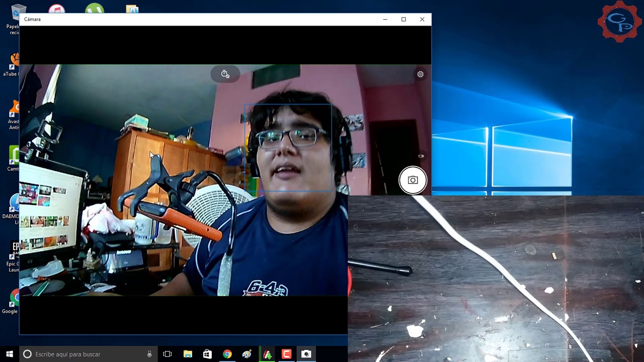Select the Camera app taskbar icon

[x=306, y=354]
